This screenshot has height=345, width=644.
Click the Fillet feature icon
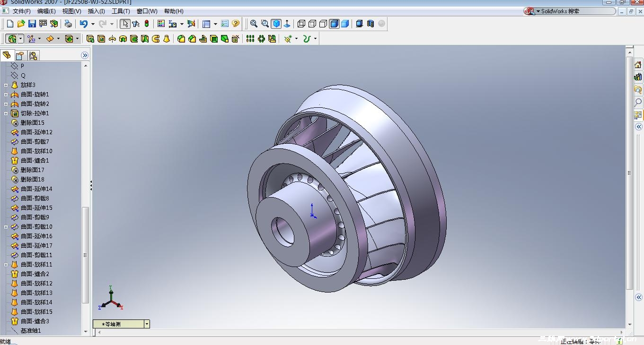click(181, 39)
